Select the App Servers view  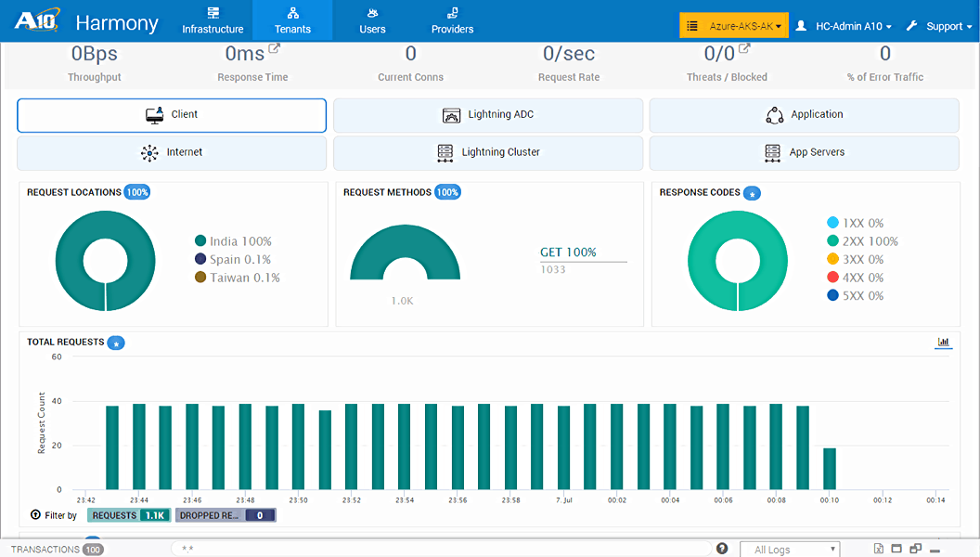pos(804,152)
